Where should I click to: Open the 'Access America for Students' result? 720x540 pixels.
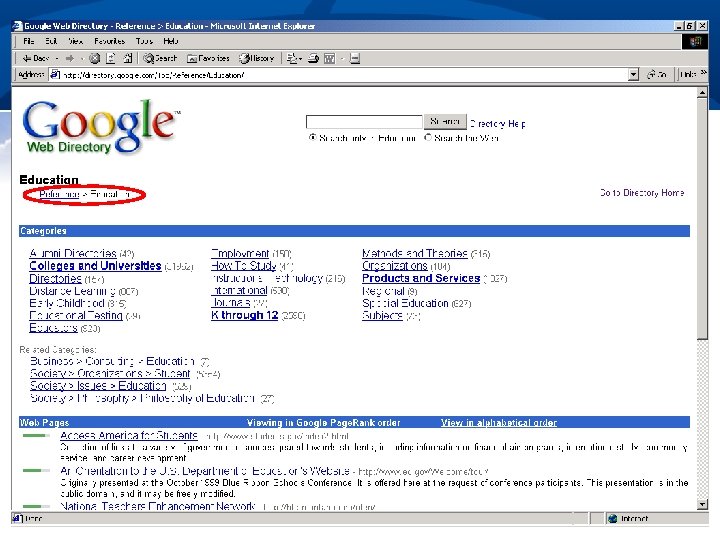(x=129, y=435)
